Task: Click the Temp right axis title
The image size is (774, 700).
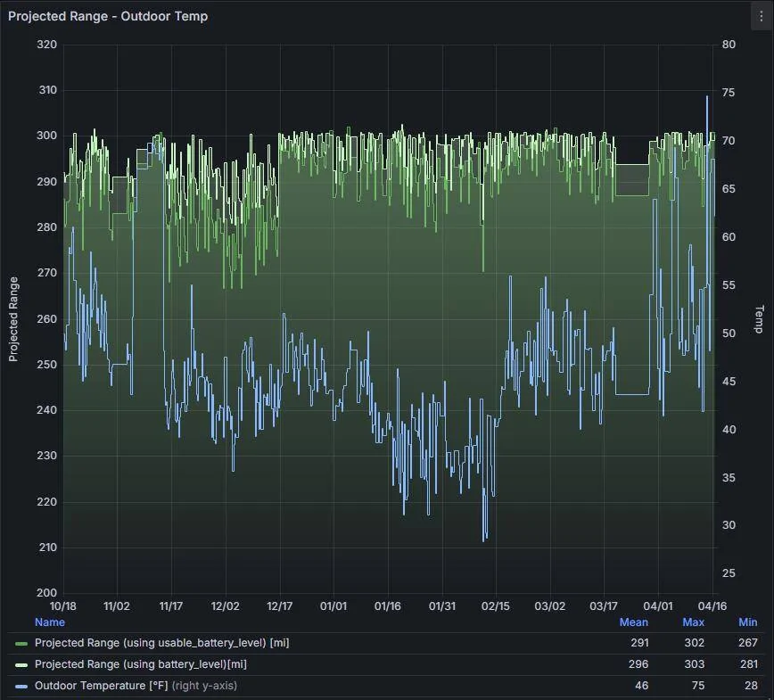Action: click(x=760, y=319)
